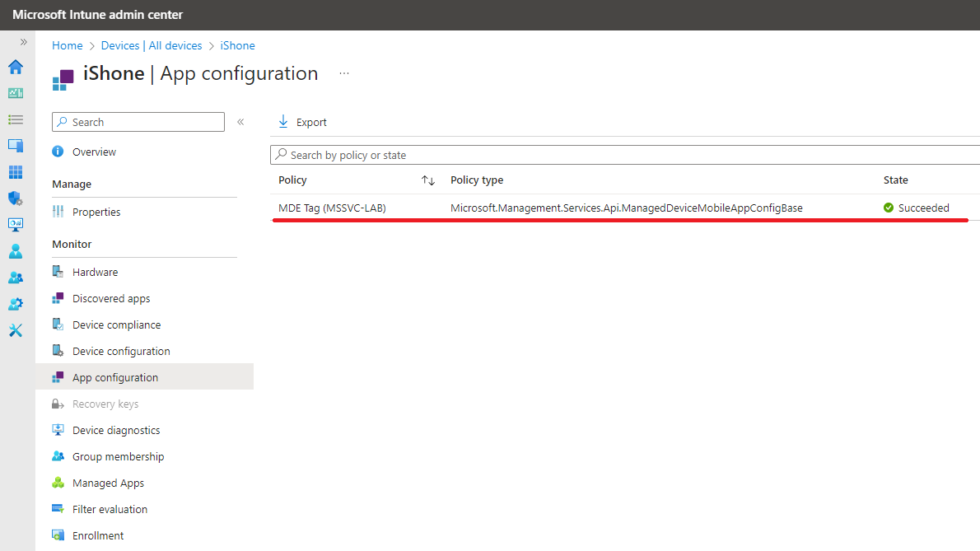The height and width of the screenshot is (551, 980).
Task: Open Home icon in left rail
Action: click(x=16, y=67)
